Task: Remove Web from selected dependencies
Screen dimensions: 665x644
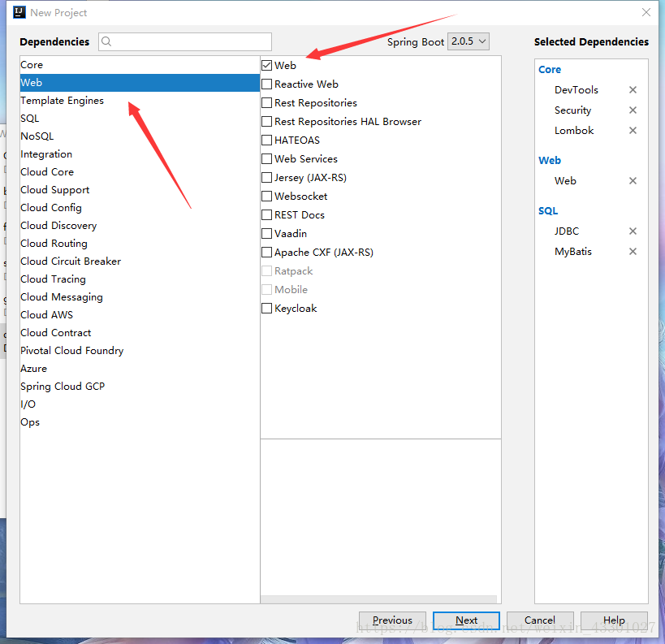Action: (x=633, y=181)
